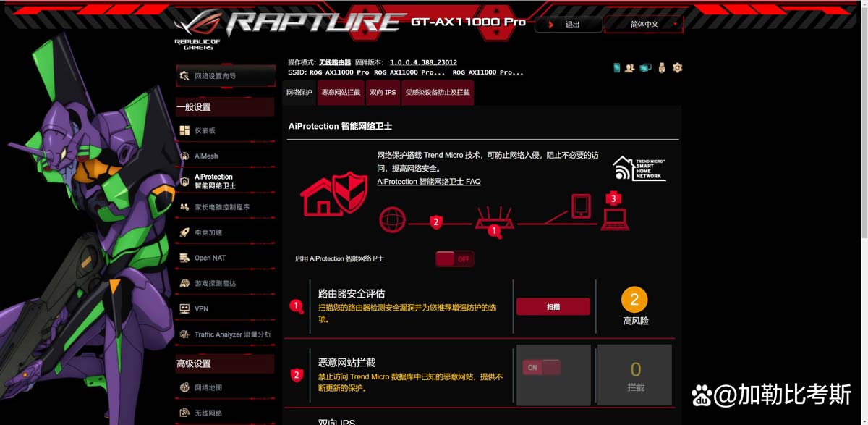Image resolution: width=868 pixels, height=425 pixels.
Task: Click the third SSID ROG_AX11000_Pro... link
Action: [488, 72]
